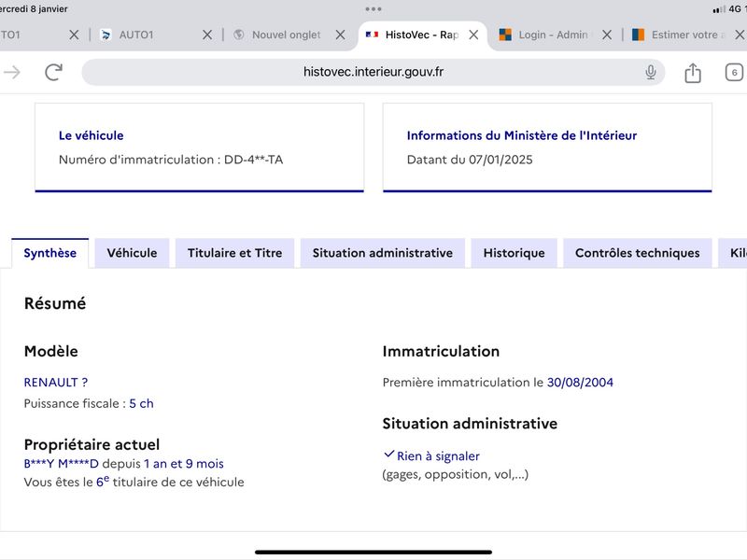Click the RENAULT ? model text
The height and width of the screenshot is (560, 747).
click(56, 383)
